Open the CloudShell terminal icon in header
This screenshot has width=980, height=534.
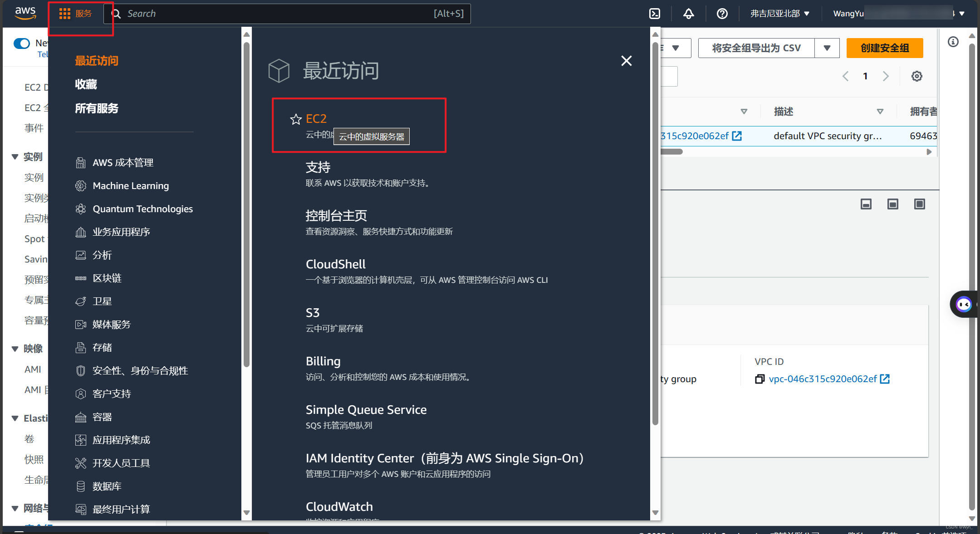(x=655, y=14)
